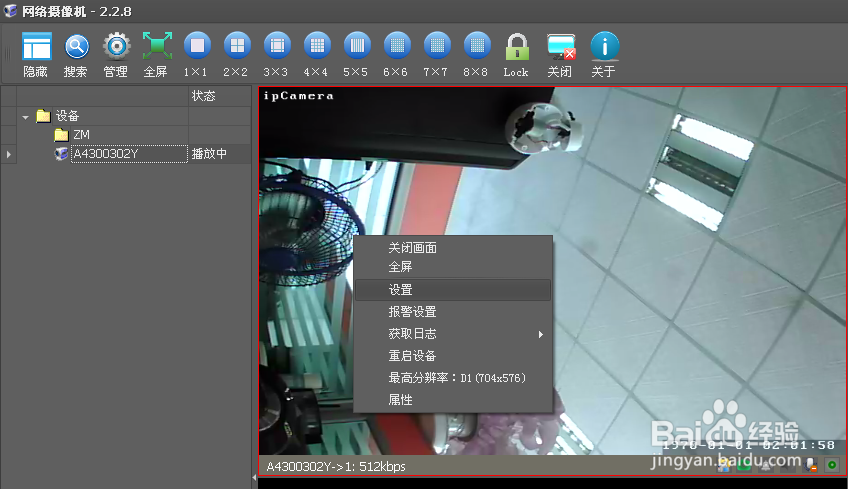Select the ZM folder tree item
Screen dimensions: 848x489
point(81,135)
